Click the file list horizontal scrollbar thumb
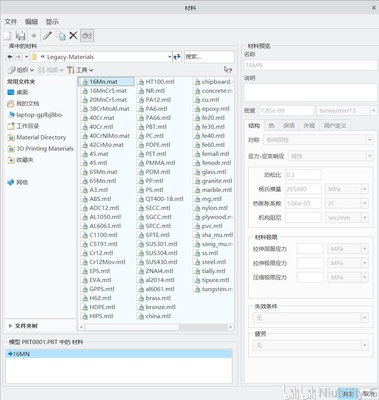The height and width of the screenshot is (400, 379). click(x=132, y=327)
